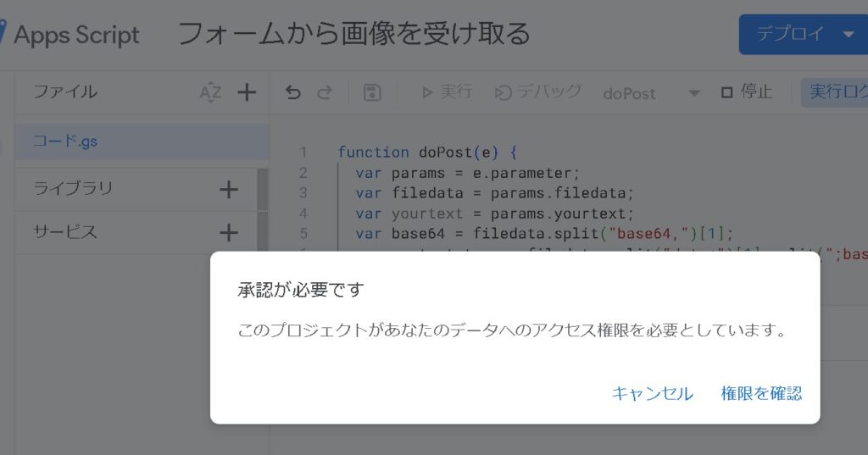868x455 pixels.
Task: Click 権限を確認 to review permissions
Action: (760, 393)
